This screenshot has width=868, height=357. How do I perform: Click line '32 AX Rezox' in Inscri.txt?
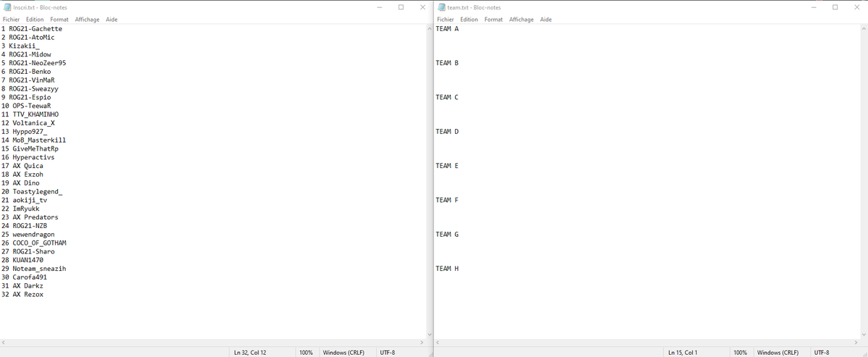pos(22,295)
